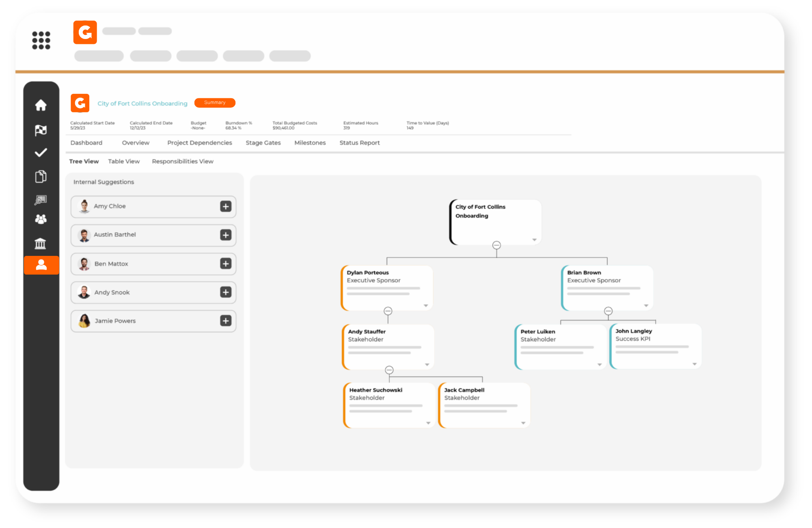This screenshot has height=528, width=812.
Task: Open the documents sidebar icon
Action: [x=41, y=176]
